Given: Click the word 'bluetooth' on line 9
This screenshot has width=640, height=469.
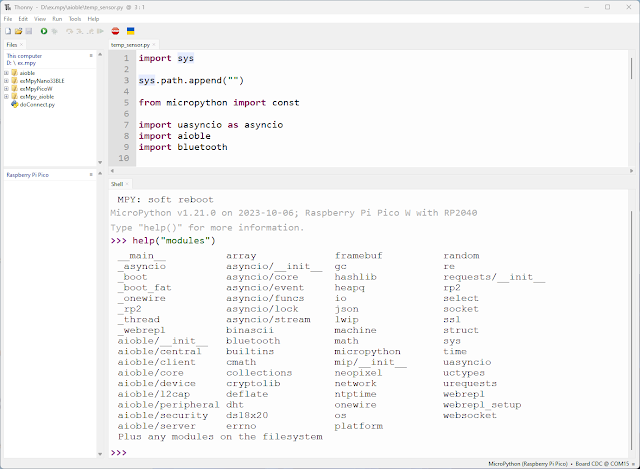Looking at the screenshot, I should [202, 147].
